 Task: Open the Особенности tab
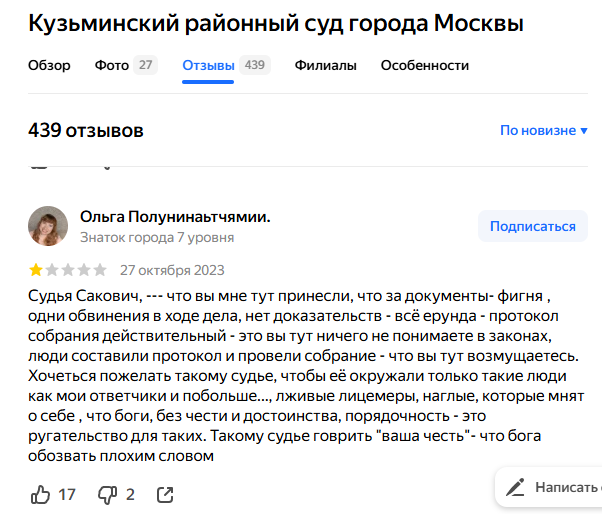click(425, 66)
